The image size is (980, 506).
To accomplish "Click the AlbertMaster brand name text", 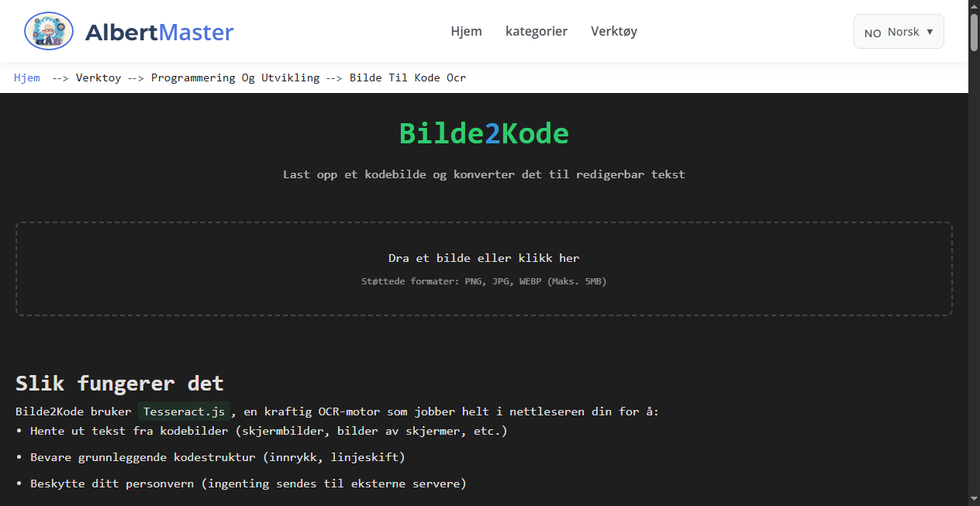I will [x=159, y=32].
